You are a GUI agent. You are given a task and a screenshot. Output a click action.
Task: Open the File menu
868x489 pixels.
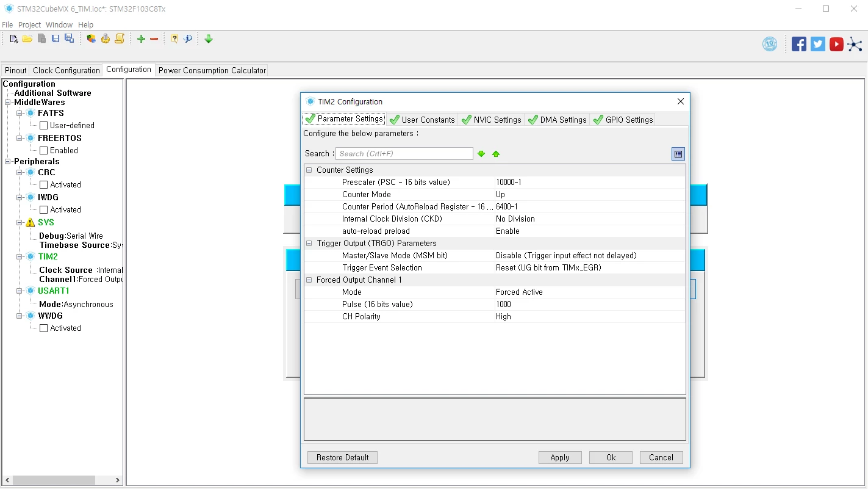pos(7,25)
